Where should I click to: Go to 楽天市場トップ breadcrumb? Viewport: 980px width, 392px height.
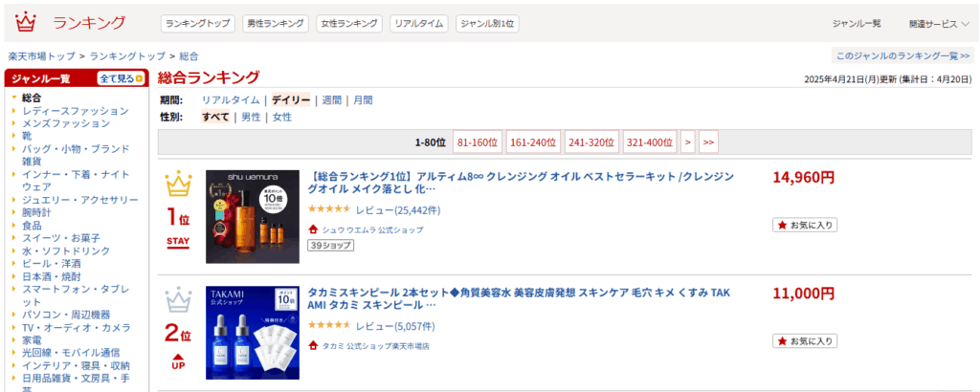(x=42, y=56)
